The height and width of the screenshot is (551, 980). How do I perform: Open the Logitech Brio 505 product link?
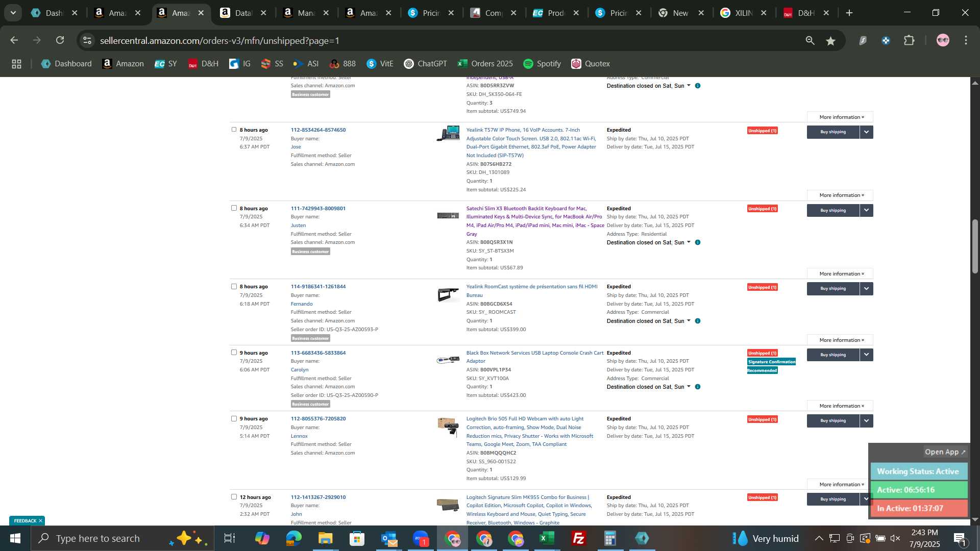tap(530, 432)
